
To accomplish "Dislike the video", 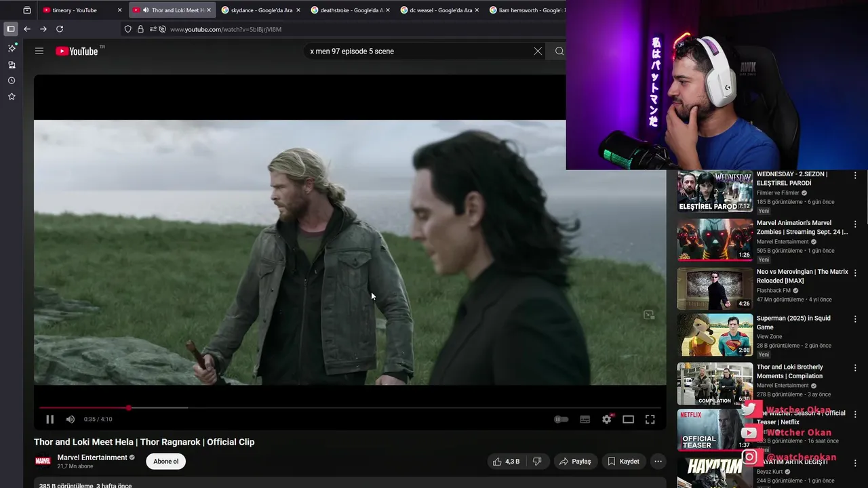I will click(x=537, y=462).
